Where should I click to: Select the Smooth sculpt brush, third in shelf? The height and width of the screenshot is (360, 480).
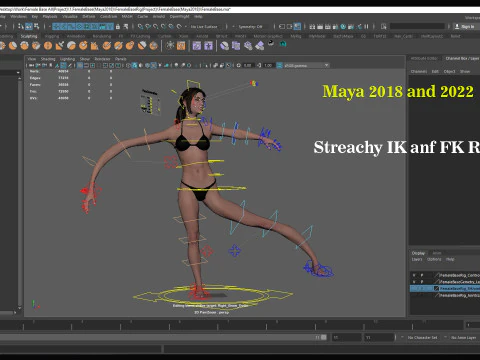tap(24, 45)
